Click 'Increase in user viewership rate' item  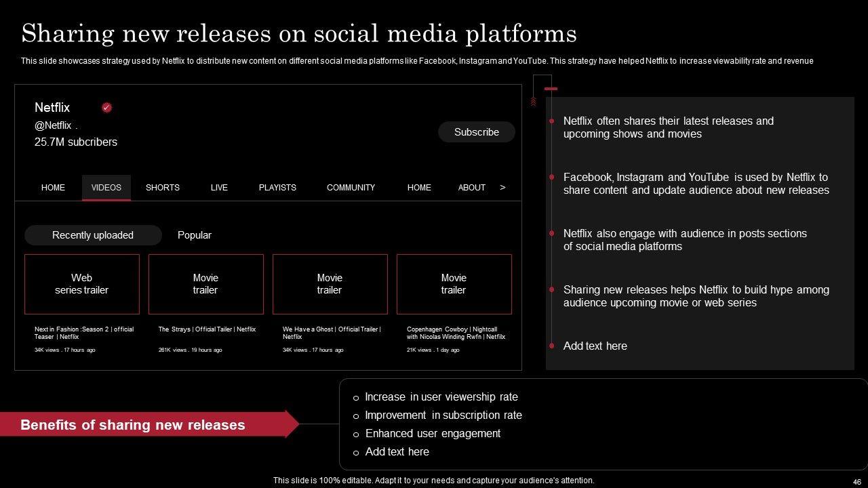[441, 397]
